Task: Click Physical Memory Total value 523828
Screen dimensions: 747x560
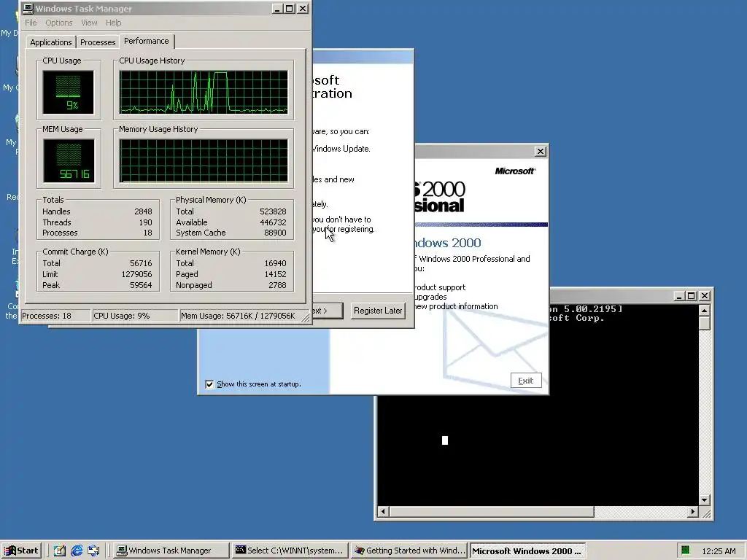Action: pyautogui.click(x=273, y=211)
